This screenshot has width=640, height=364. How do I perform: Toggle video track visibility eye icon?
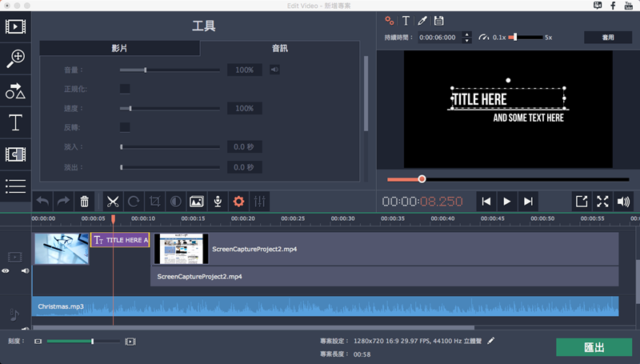(6, 271)
